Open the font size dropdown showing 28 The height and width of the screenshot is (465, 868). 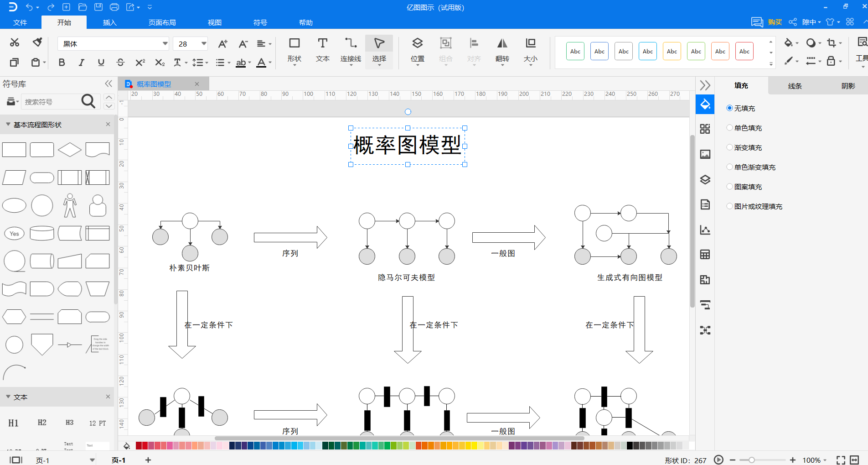[203, 44]
